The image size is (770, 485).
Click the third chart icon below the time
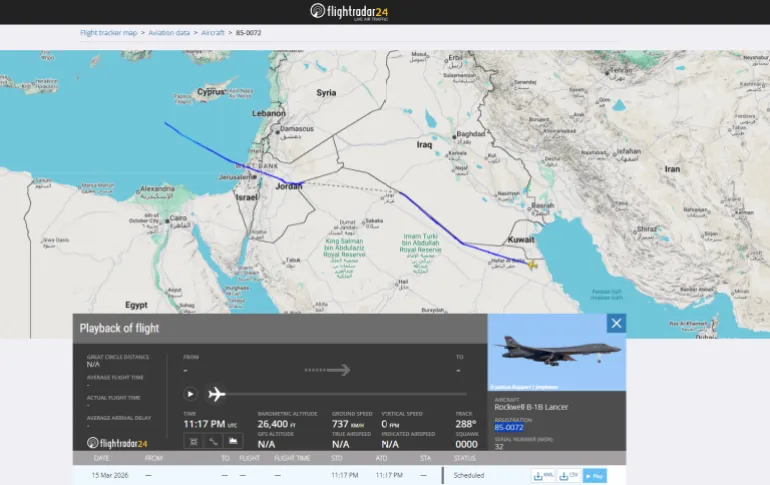233,441
